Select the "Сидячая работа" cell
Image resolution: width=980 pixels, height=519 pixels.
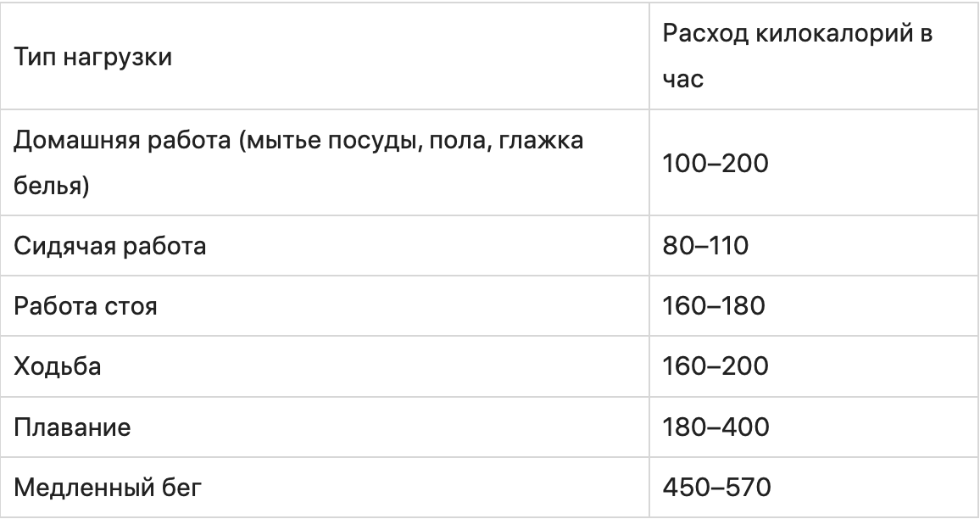(x=111, y=247)
